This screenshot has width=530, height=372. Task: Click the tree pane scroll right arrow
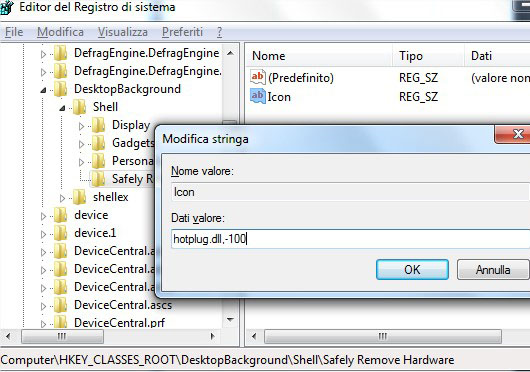(x=213, y=336)
